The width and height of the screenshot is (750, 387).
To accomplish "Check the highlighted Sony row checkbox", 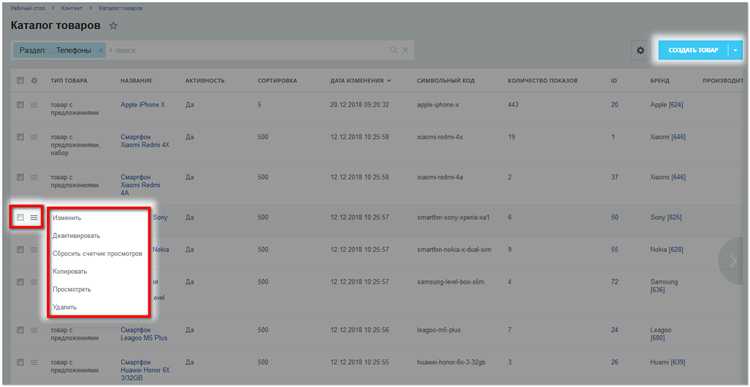I will 20,218.
